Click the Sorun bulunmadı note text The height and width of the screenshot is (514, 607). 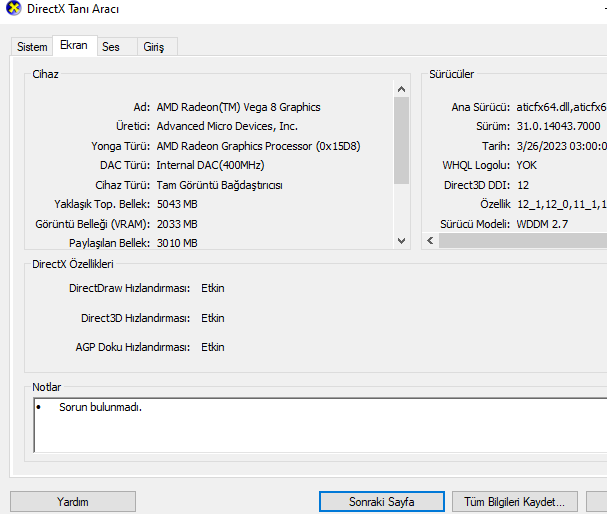coord(100,407)
